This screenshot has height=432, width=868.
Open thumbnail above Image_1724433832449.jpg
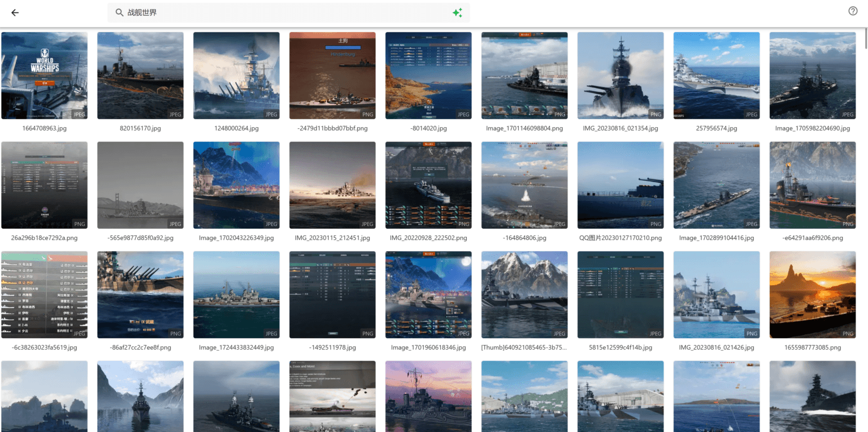pos(236,295)
